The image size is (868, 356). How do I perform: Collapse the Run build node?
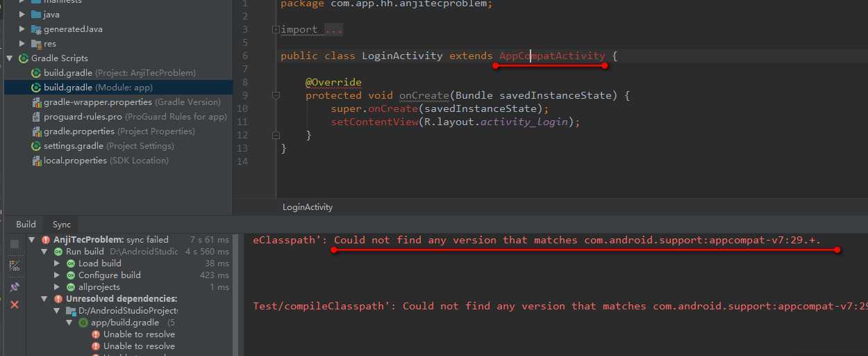[x=45, y=252]
